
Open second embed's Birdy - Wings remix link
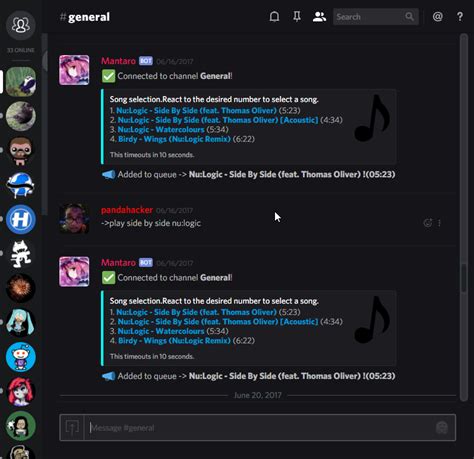point(174,341)
